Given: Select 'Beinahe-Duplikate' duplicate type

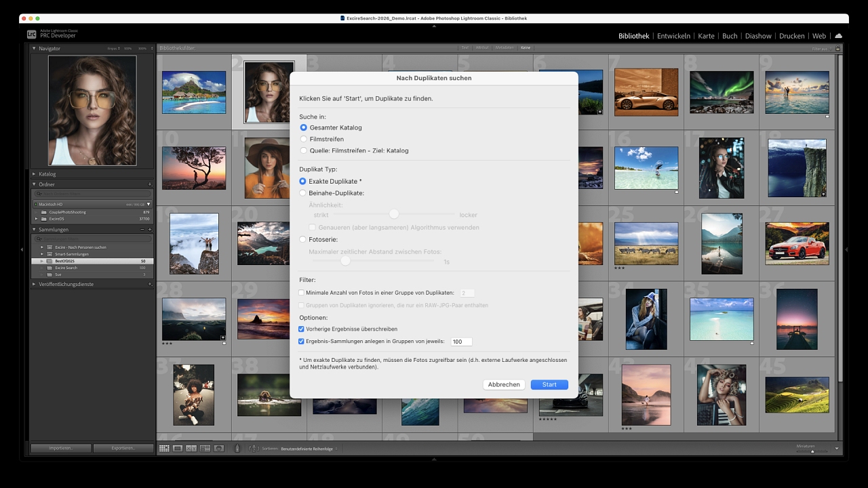Looking at the screenshot, I should click(304, 193).
